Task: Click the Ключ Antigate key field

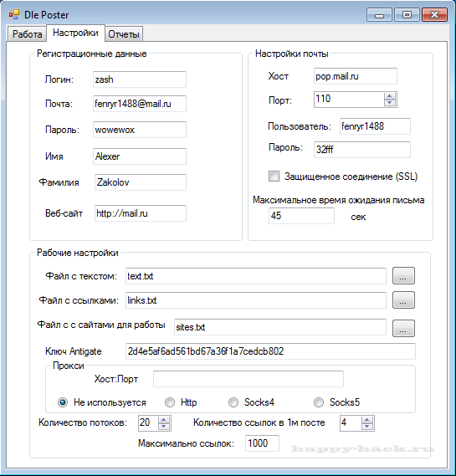Action: pyautogui.click(x=270, y=351)
